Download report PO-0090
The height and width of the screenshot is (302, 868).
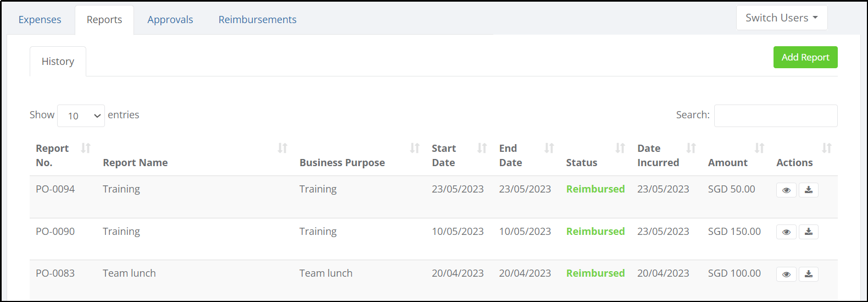[x=809, y=232]
